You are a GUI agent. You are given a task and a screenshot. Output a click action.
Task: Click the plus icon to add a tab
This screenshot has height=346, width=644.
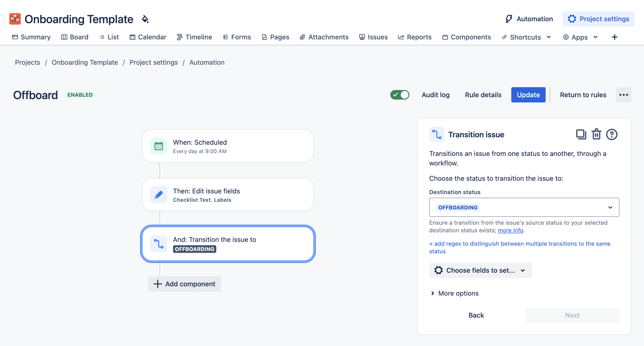point(614,37)
